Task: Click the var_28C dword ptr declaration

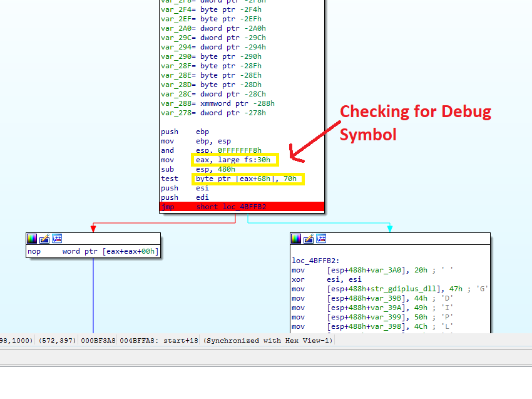Action: click(x=213, y=94)
